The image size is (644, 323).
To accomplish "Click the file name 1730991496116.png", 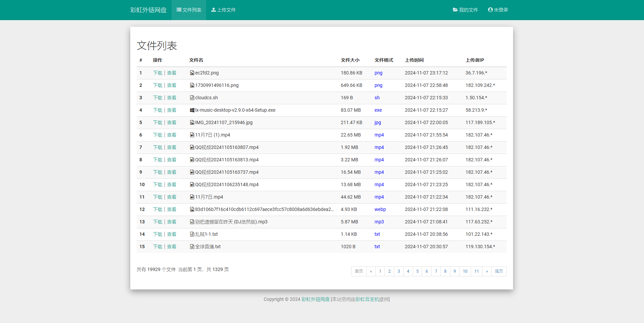I will (217, 85).
